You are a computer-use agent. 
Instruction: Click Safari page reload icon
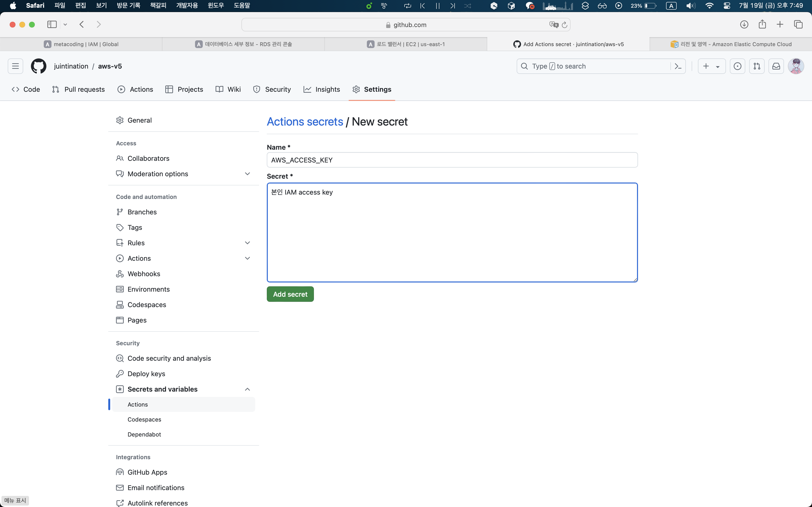(564, 25)
